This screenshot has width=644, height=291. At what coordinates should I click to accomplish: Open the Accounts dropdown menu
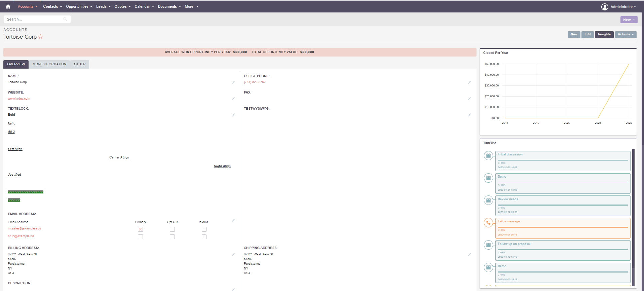28,6
